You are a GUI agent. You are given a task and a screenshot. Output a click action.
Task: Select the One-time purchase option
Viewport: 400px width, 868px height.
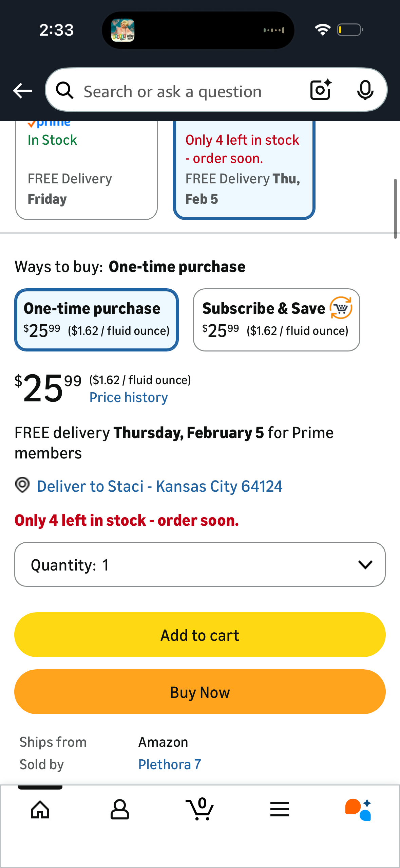point(96,320)
